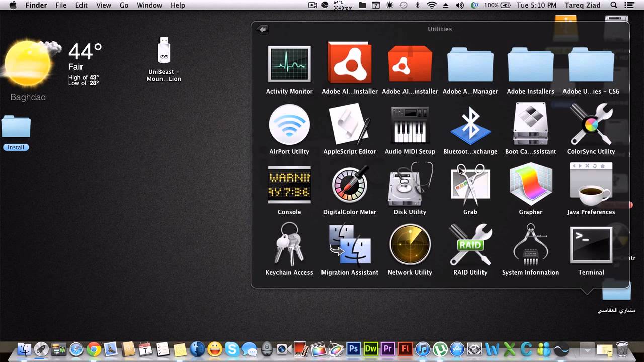644x362 pixels.
Task: Launch Terminal from the Utilities stack
Action: [x=591, y=245]
